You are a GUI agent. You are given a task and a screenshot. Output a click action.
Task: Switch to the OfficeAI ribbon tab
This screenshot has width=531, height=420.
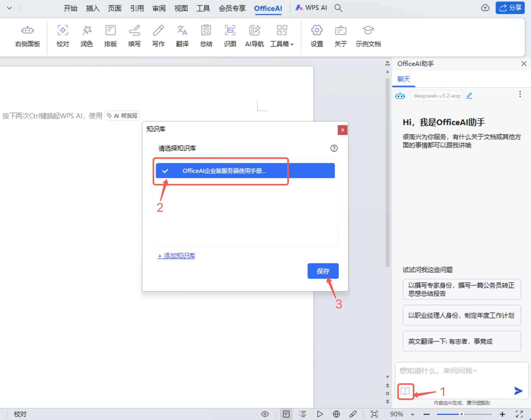click(268, 9)
